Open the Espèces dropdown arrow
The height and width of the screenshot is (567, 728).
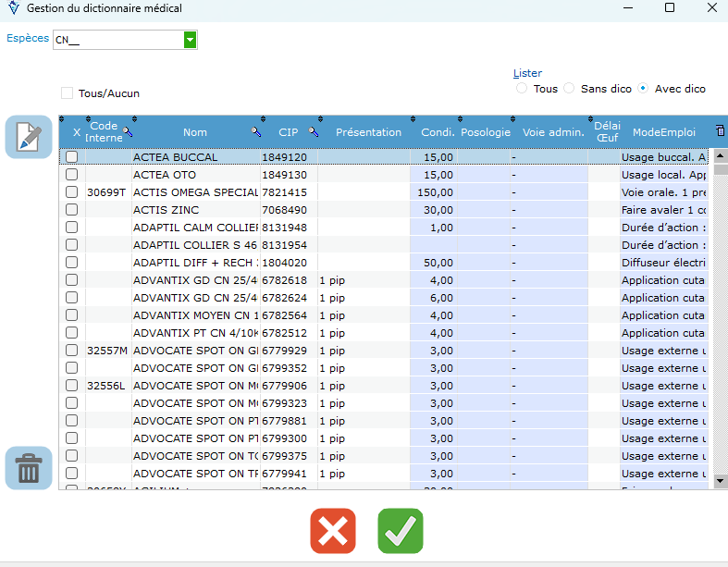(x=190, y=40)
